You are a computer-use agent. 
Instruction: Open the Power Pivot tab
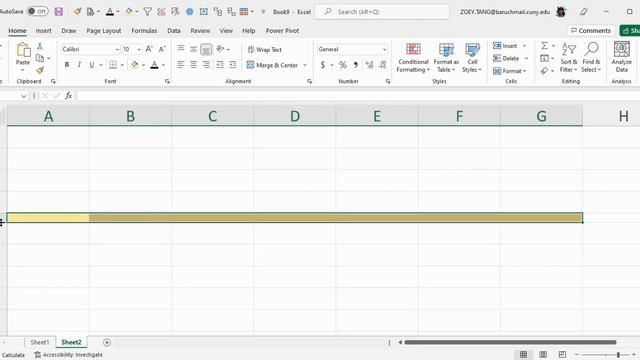click(x=282, y=31)
